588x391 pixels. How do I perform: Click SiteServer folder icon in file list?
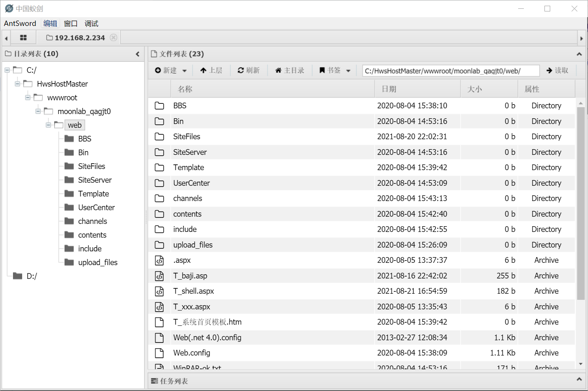(159, 152)
